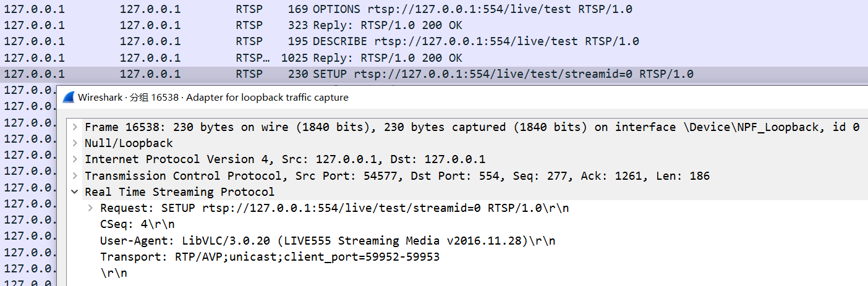Select the Frame 16538 summary text
The width and height of the screenshot is (868, 286).
point(472,127)
